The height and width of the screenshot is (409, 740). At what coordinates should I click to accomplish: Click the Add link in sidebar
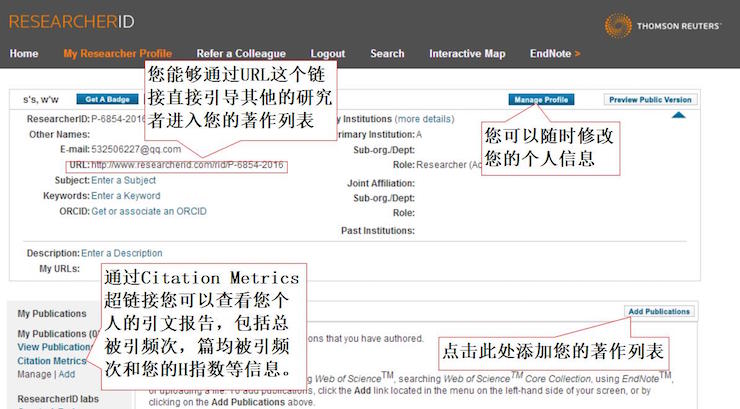[67, 374]
